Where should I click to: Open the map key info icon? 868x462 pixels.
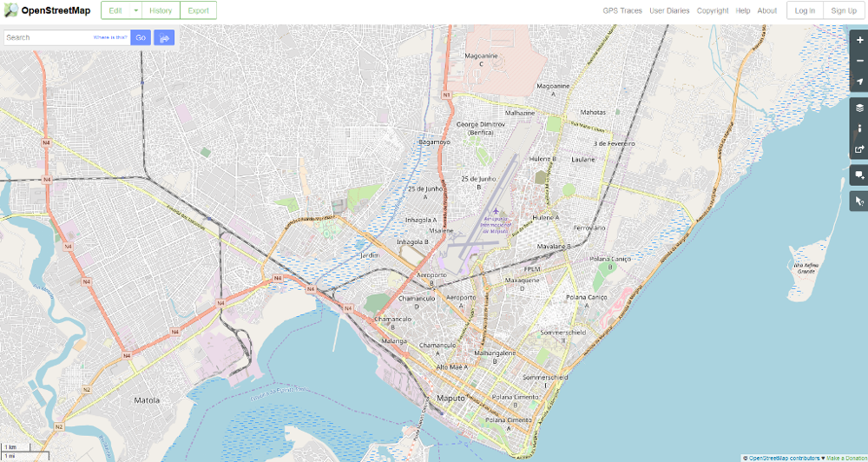(x=859, y=129)
